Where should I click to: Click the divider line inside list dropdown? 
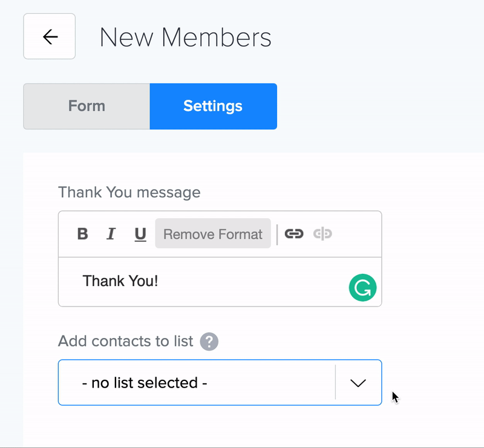click(x=335, y=383)
